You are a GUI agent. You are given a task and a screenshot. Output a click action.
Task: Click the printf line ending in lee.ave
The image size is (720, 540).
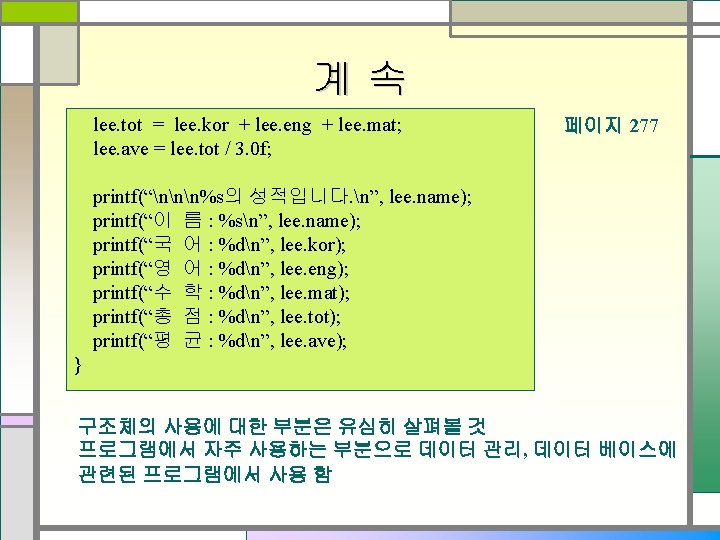tap(219, 341)
